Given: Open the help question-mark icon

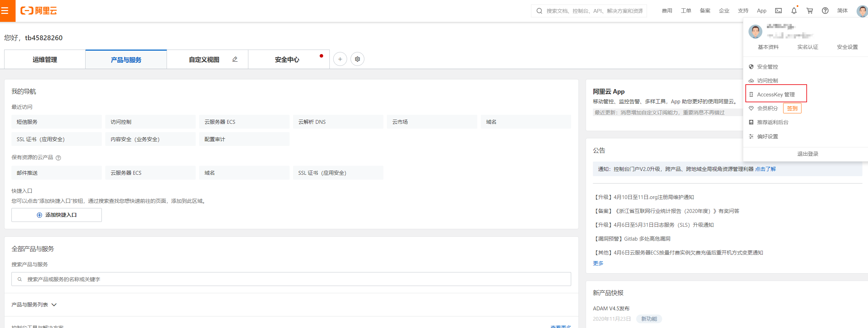Looking at the screenshot, I should click(x=825, y=11).
